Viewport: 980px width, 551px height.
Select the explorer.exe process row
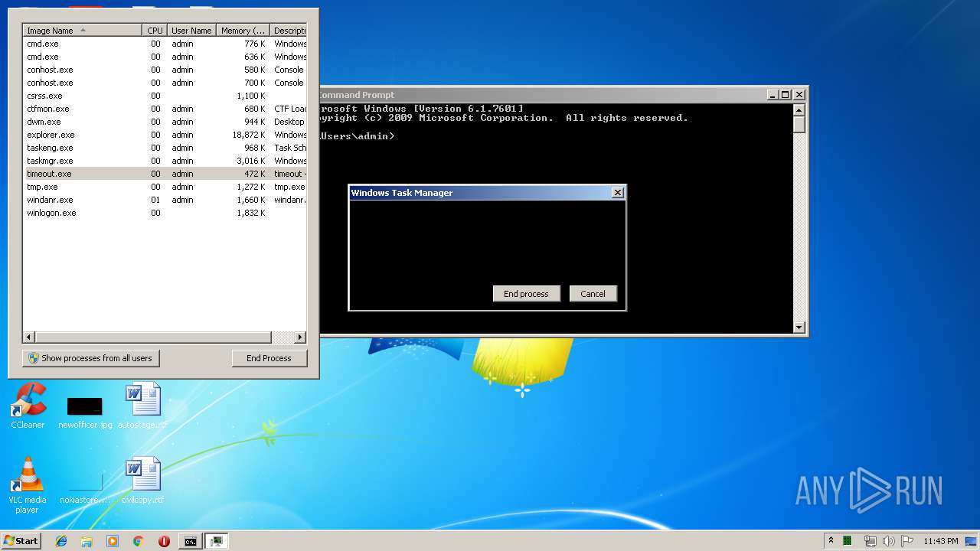[165, 135]
